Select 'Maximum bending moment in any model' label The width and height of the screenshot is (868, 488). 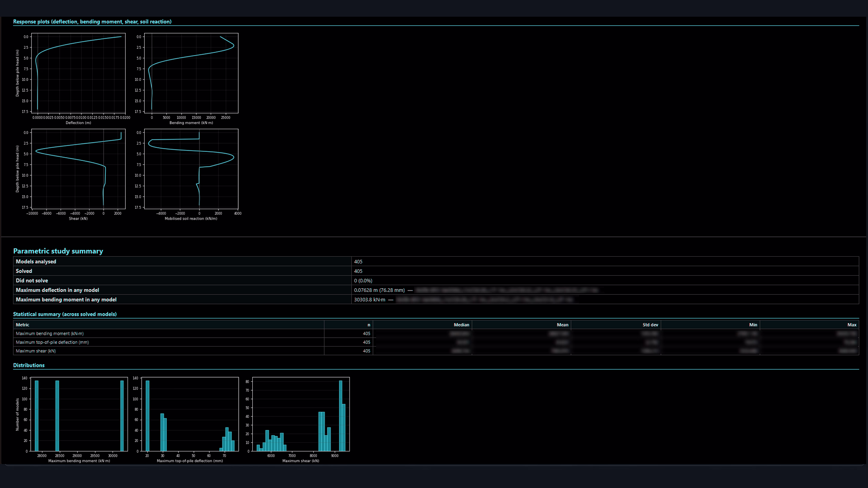click(x=66, y=300)
